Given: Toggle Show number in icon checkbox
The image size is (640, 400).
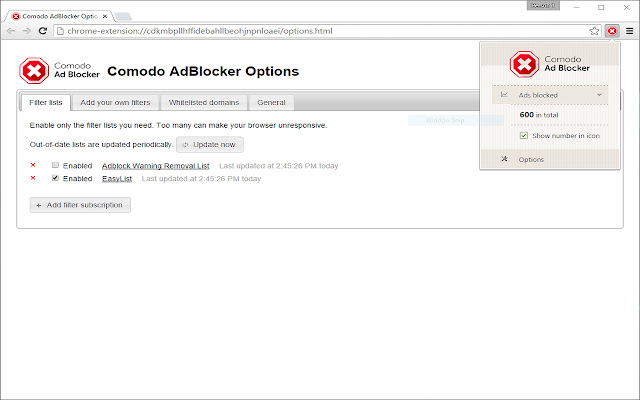Looking at the screenshot, I should click(x=524, y=136).
